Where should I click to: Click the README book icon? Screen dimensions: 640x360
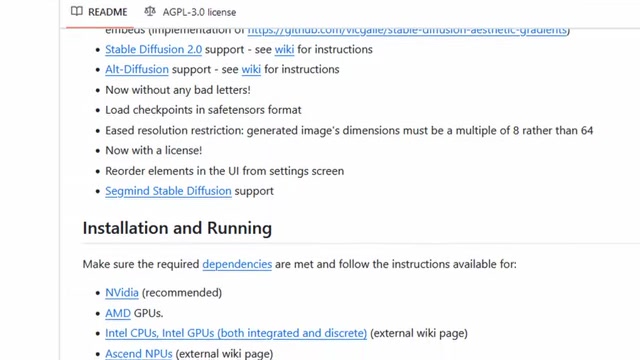(76, 11)
